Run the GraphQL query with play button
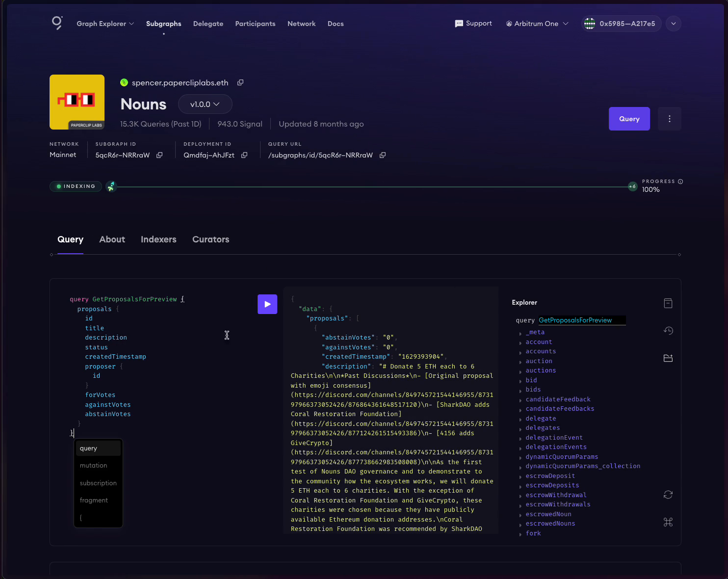The height and width of the screenshot is (579, 728). (x=267, y=304)
